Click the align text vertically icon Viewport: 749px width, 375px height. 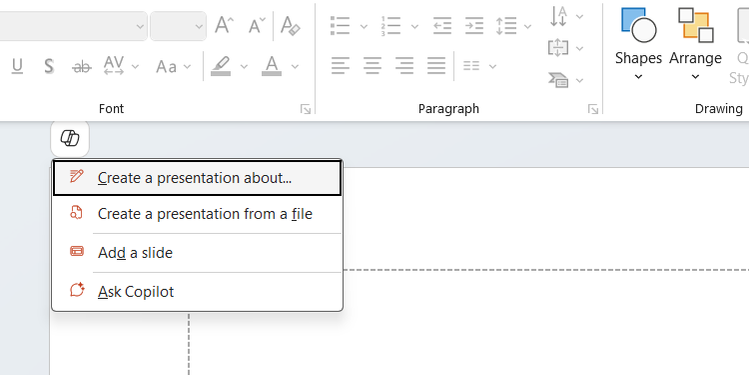coord(558,48)
